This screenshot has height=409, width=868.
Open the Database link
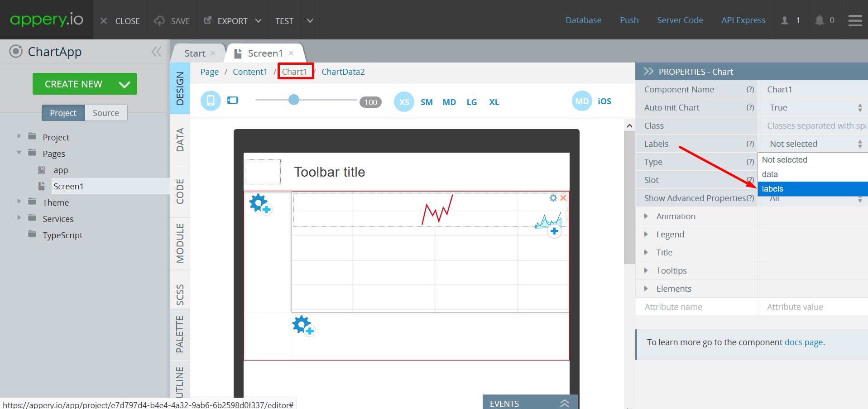click(583, 20)
